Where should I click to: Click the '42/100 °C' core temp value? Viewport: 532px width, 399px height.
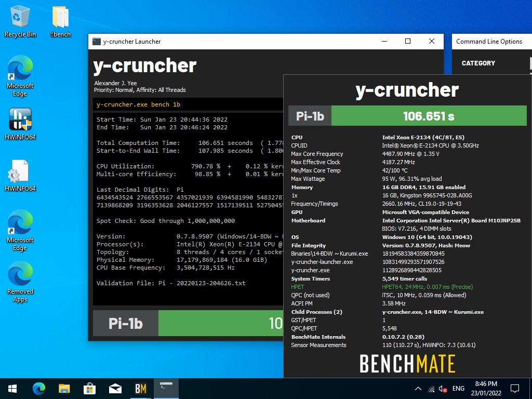395,170
